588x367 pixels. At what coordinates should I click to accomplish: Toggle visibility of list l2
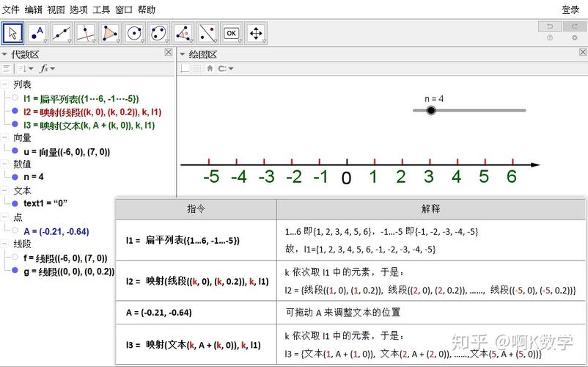pyautogui.click(x=15, y=111)
